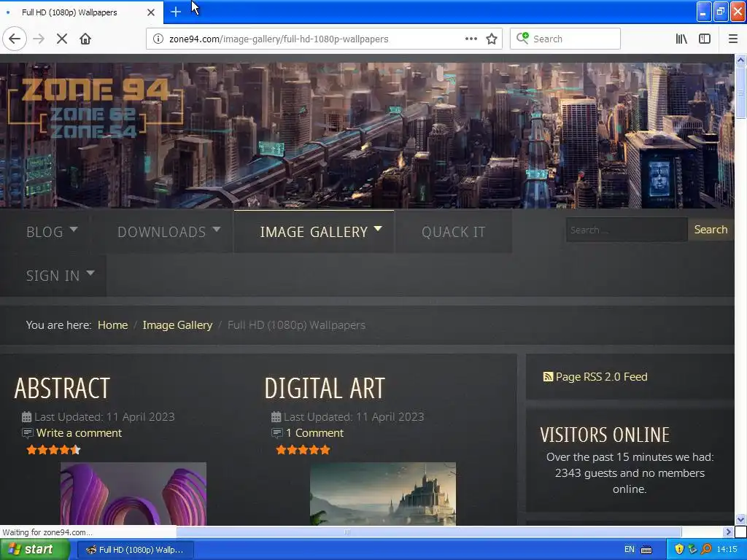Viewport: 747px width, 560px height.
Task: Stop page loading with the X button
Action: pos(62,39)
